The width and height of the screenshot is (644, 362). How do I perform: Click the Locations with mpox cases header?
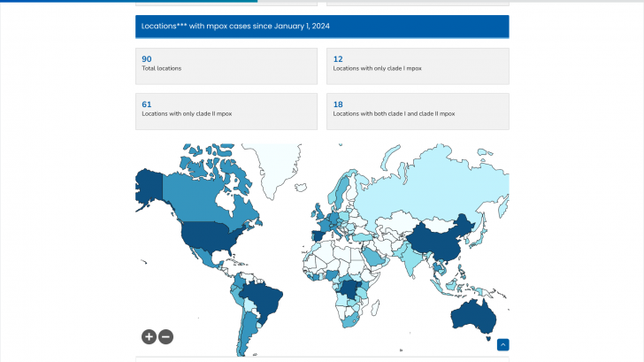click(x=322, y=27)
